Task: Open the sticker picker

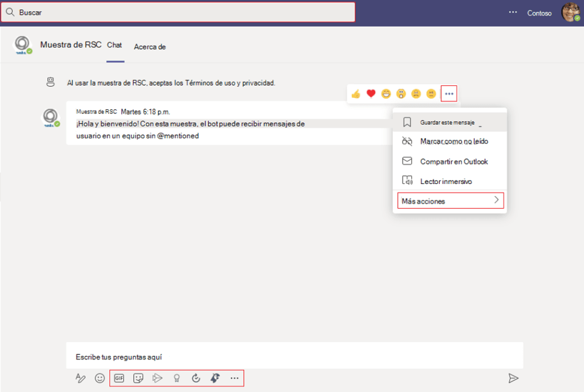Action: tap(138, 378)
